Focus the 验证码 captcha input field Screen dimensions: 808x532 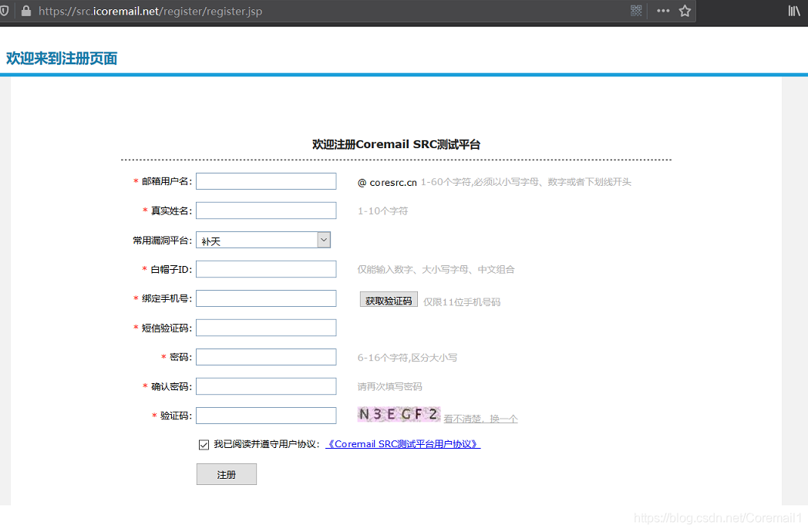(266, 416)
